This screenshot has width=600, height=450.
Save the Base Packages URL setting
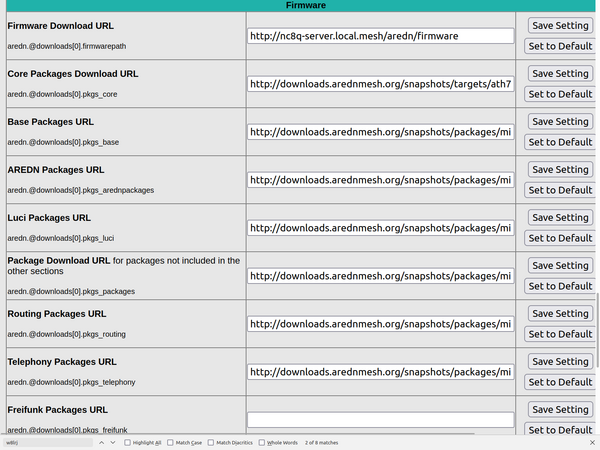point(560,122)
